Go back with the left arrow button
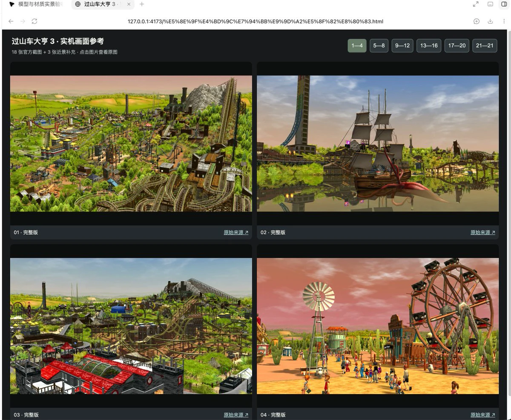The image size is (511, 420). pyautogui.click(x=11, y=21)
